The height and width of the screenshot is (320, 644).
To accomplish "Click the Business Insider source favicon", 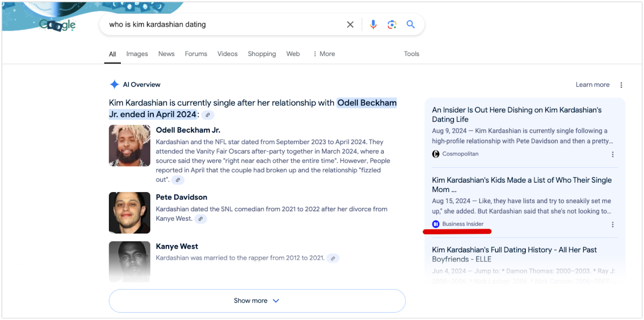I will pos(436,224).
